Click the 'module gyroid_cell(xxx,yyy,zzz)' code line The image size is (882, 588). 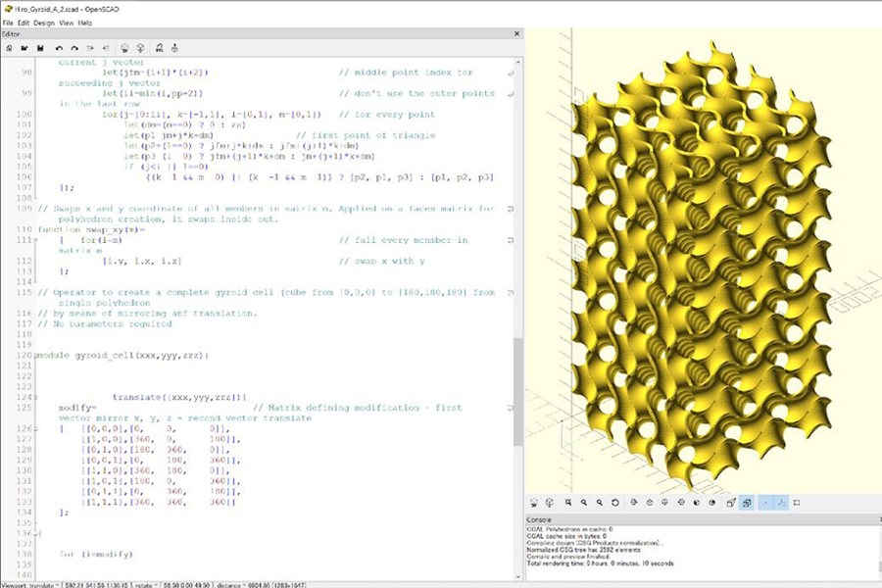[122, 356]
